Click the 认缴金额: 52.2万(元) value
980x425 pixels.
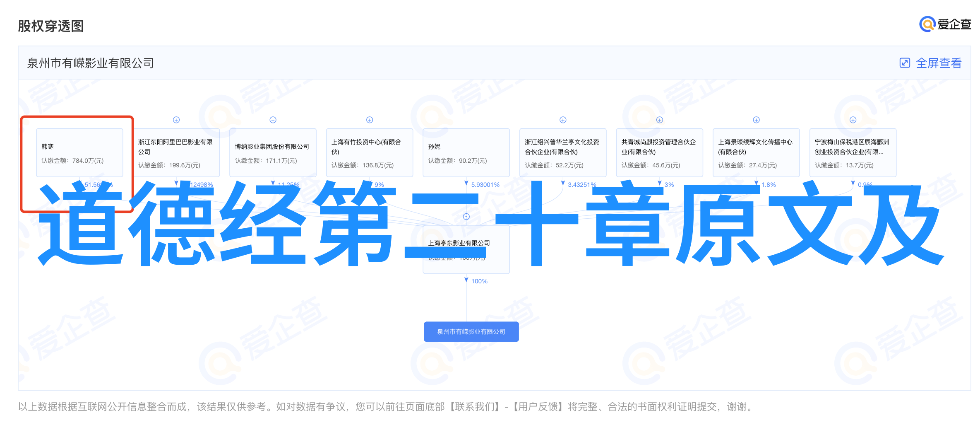click(x=554, y=165)
